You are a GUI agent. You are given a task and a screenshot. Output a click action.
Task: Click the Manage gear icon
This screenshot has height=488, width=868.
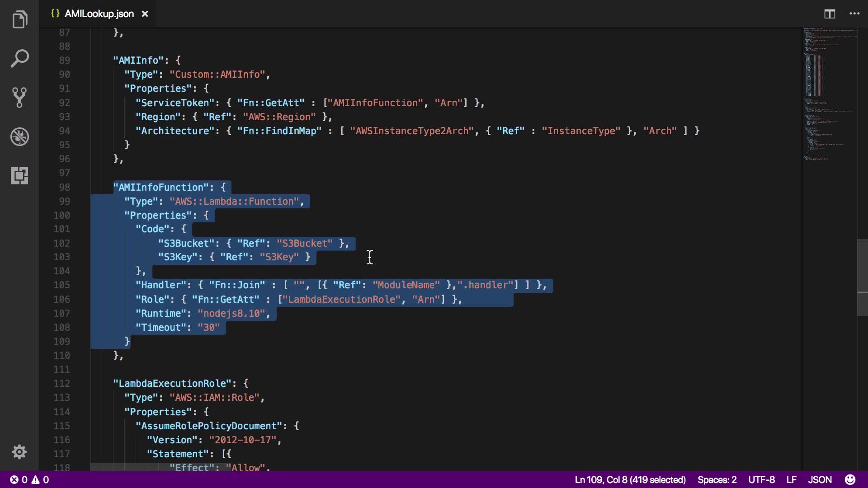(19, 452)
